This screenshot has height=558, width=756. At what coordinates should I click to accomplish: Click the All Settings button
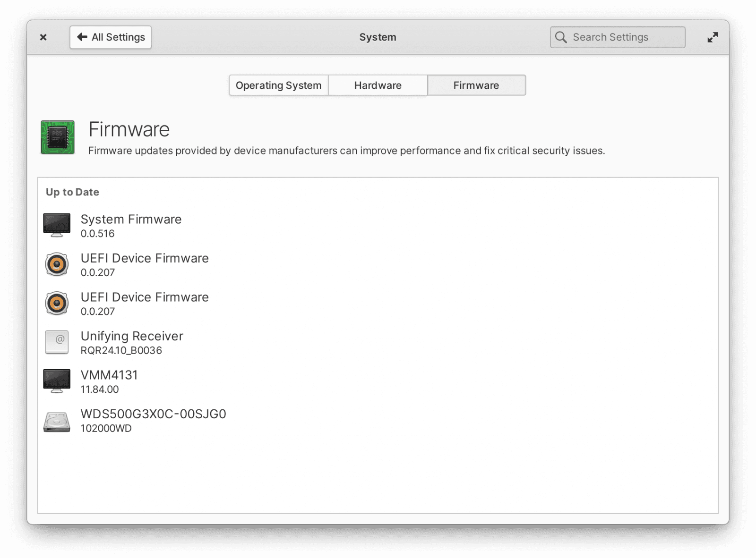click(111, 37)
